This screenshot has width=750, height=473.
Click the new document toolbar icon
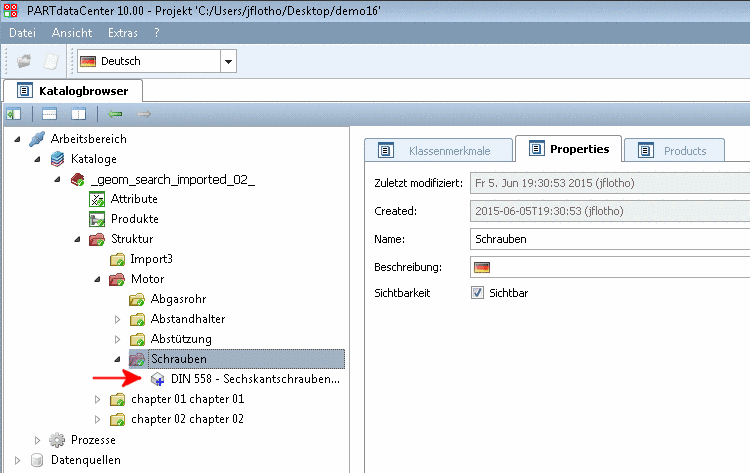point(51,61)
